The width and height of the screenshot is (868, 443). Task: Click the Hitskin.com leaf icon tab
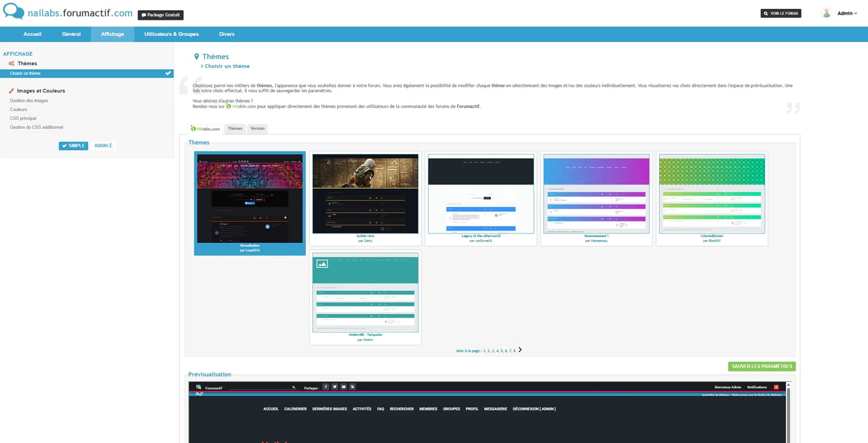pyautogui.click(x=205, y=128)
